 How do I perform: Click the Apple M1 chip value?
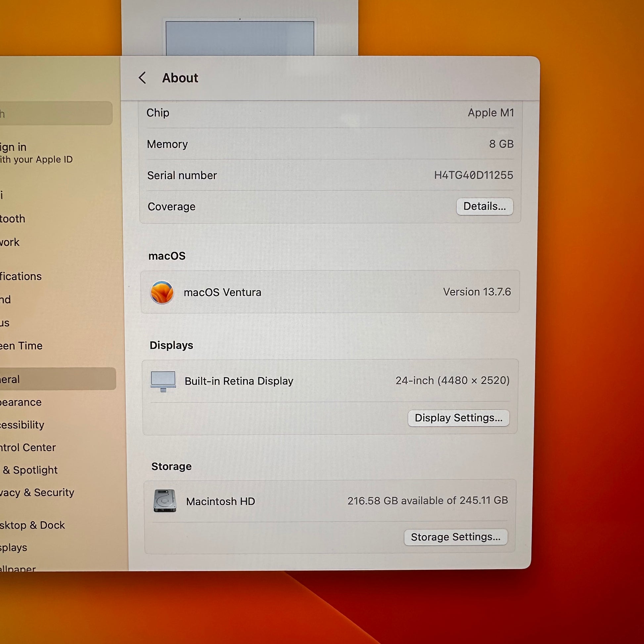tap(491, 113)
